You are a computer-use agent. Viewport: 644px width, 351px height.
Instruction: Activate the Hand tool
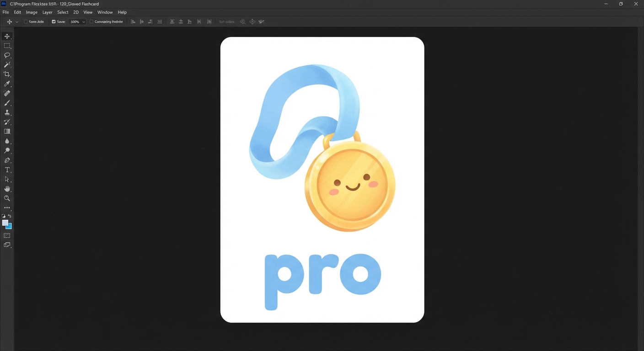click(x=7, y=189)
